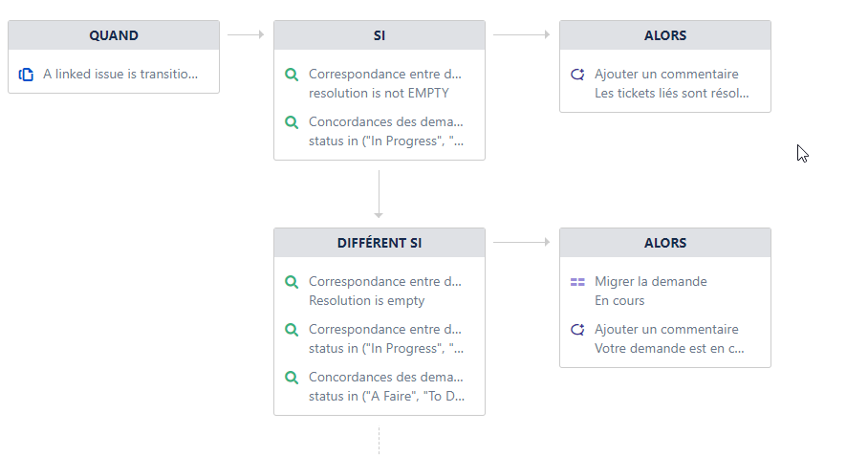Select the lower ALORS block header
This screenshot has width=868, height=456.
click(x=664, y=243)
